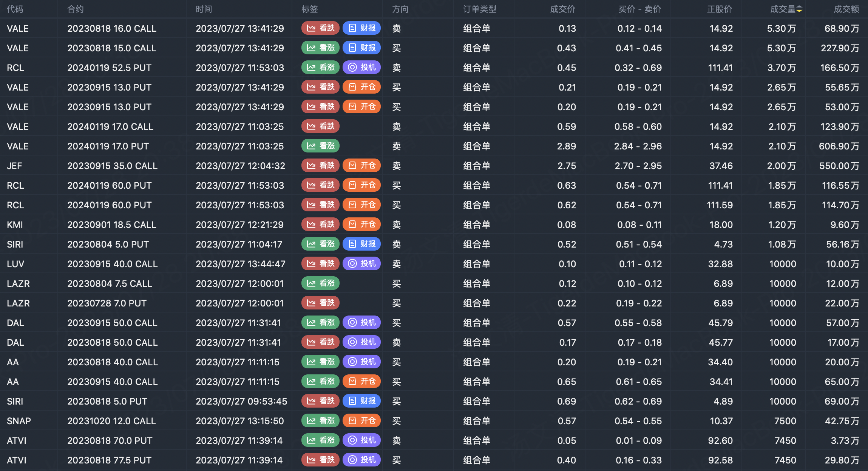Click 组合单 in the KMI row

[477, 225]
